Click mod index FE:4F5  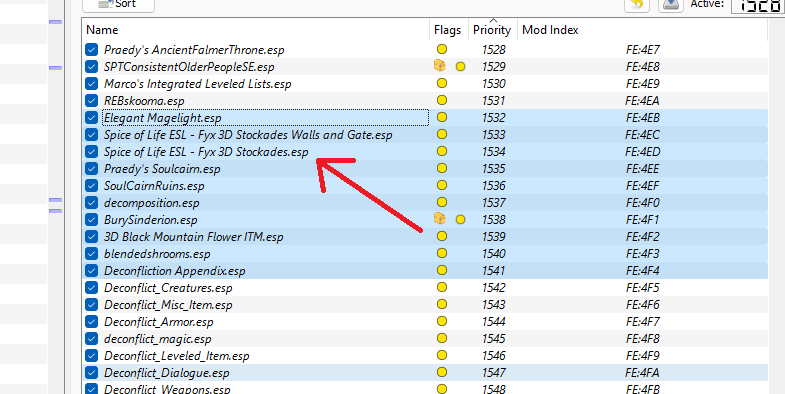click(x=643, y=288)
